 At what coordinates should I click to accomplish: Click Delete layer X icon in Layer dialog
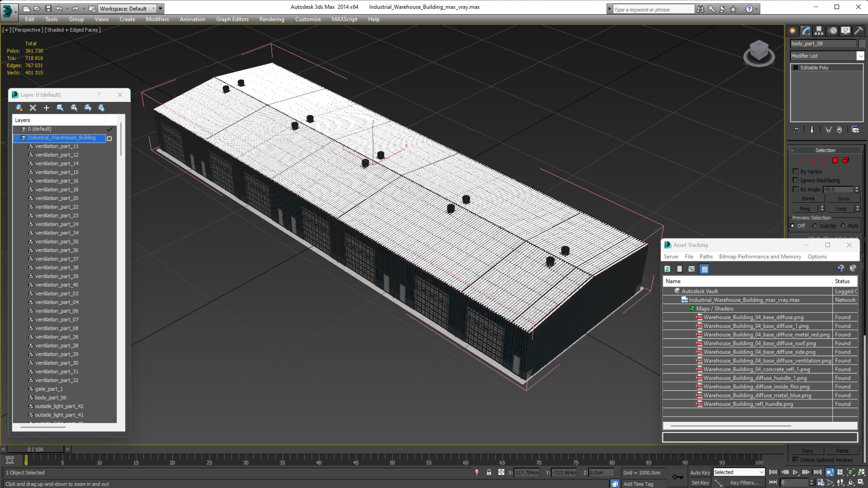tap(33, 108)
